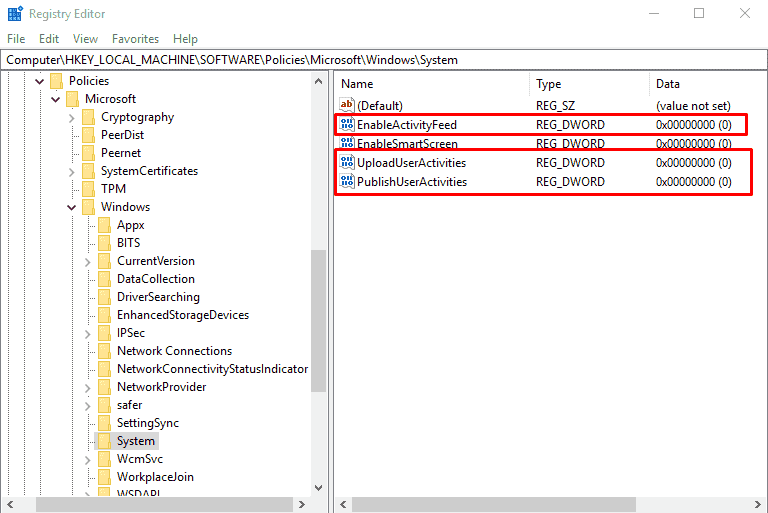This screenshot has height=513, width=768.
Task: Click the tree pane scroll up arrow
Action: [x=318, y=81]
